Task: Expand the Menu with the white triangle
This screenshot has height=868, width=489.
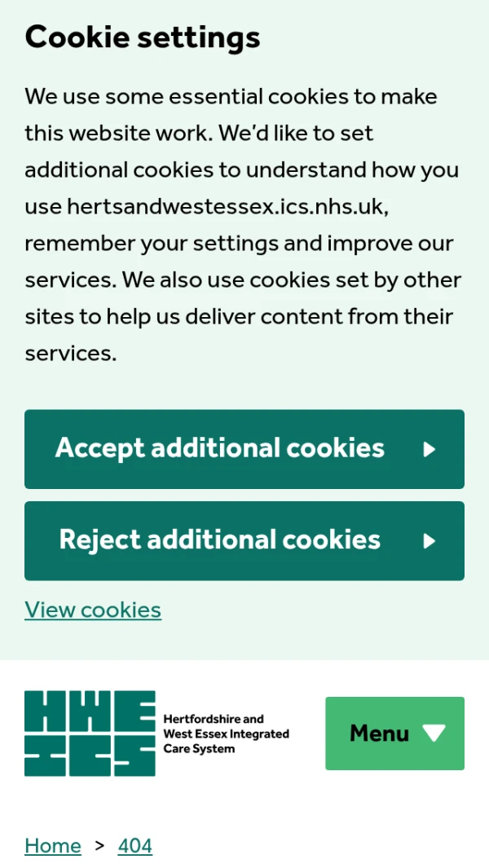Action: pyautogui.click(x=434, y=734)
